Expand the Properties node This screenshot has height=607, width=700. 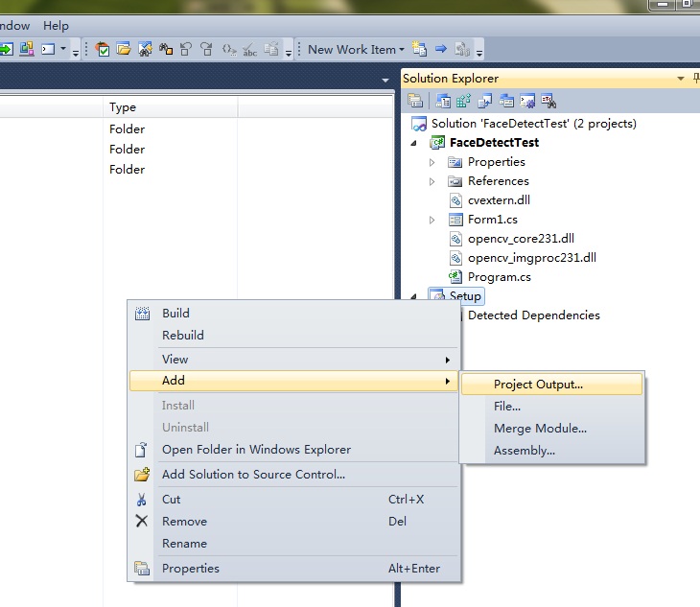click(432, 162)
